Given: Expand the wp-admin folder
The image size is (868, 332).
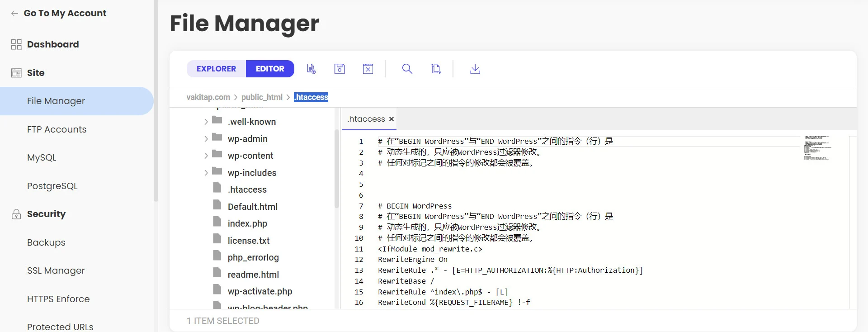Looking at the screenshot, I should pyautogui.click(x=206, y=139).
